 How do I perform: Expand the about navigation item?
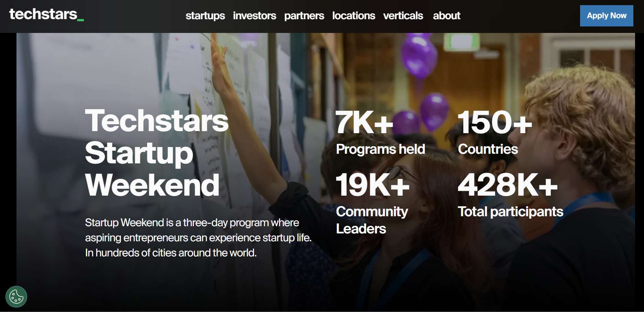(x=446, y=16)
